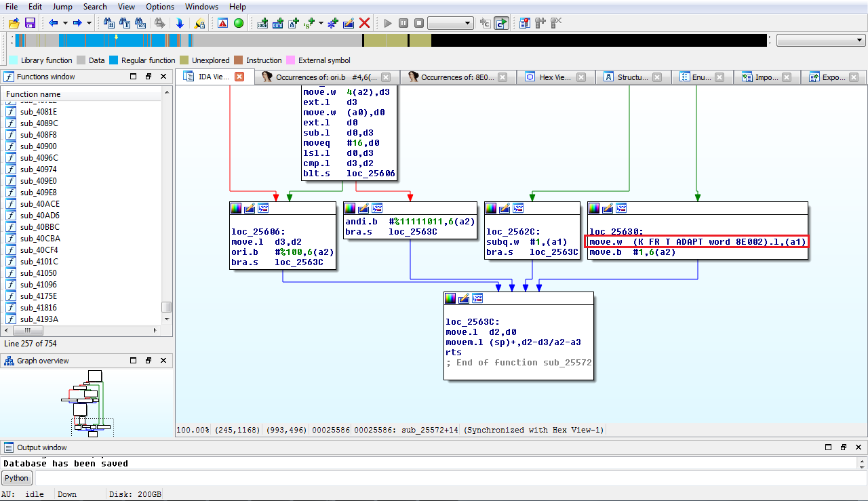Click the first binoculars search icon

tap(108, 23)
